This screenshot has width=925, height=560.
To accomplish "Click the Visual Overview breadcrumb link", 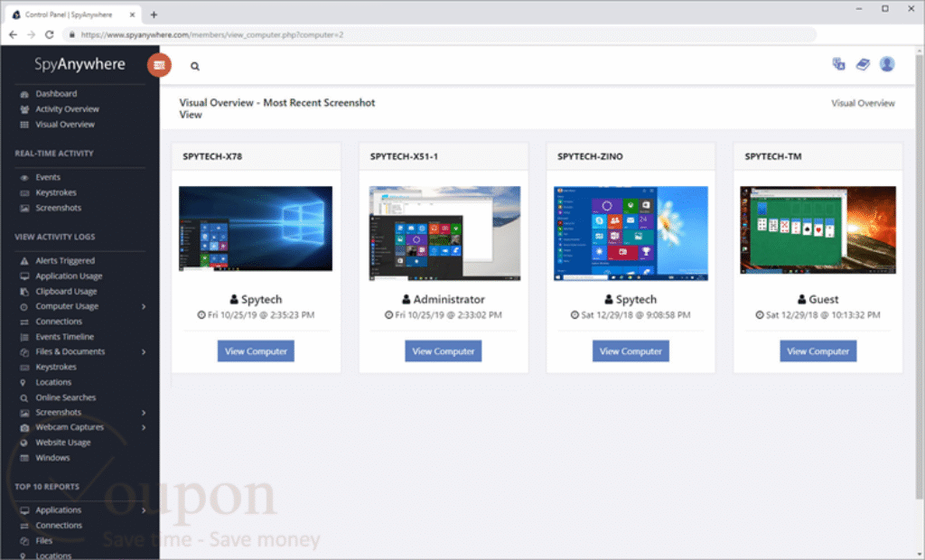I will (863, 103).
